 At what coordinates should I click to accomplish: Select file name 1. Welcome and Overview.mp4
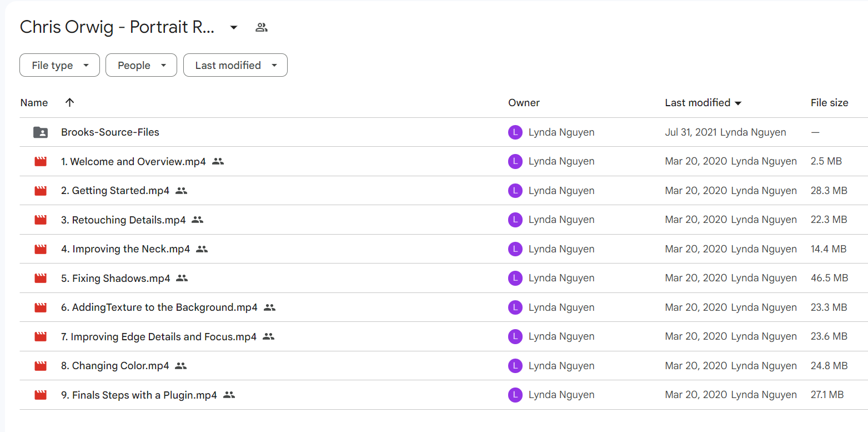pos(133,162)
